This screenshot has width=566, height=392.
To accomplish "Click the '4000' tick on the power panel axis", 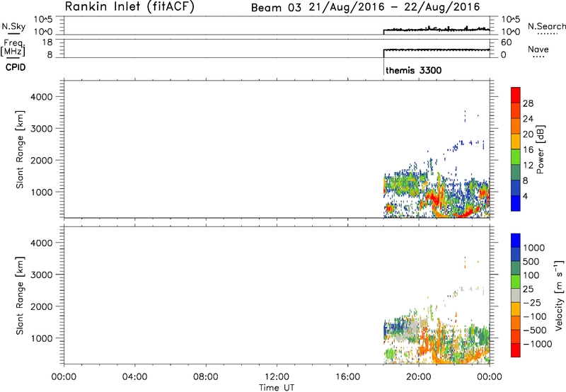I will coord(41,97).
